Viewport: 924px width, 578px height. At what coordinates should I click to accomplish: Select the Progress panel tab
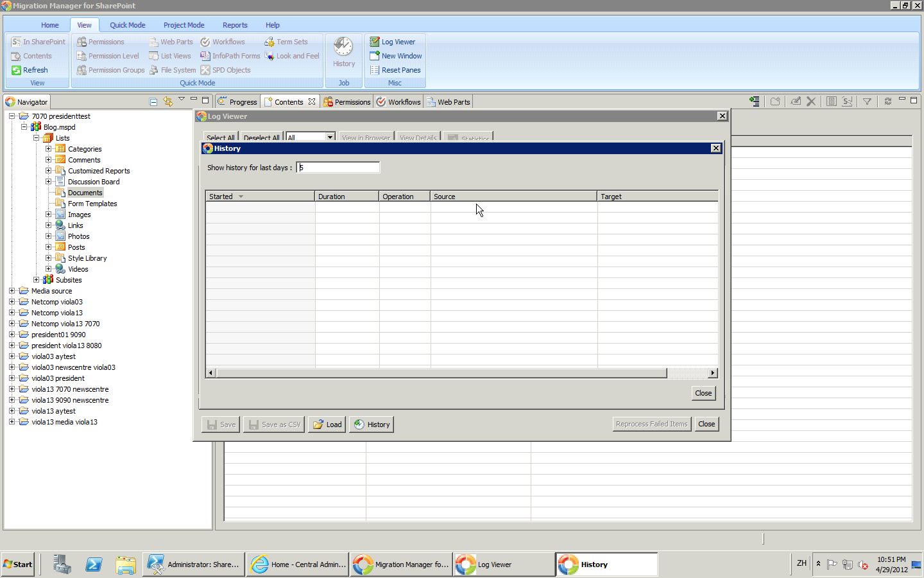point(237,101)
